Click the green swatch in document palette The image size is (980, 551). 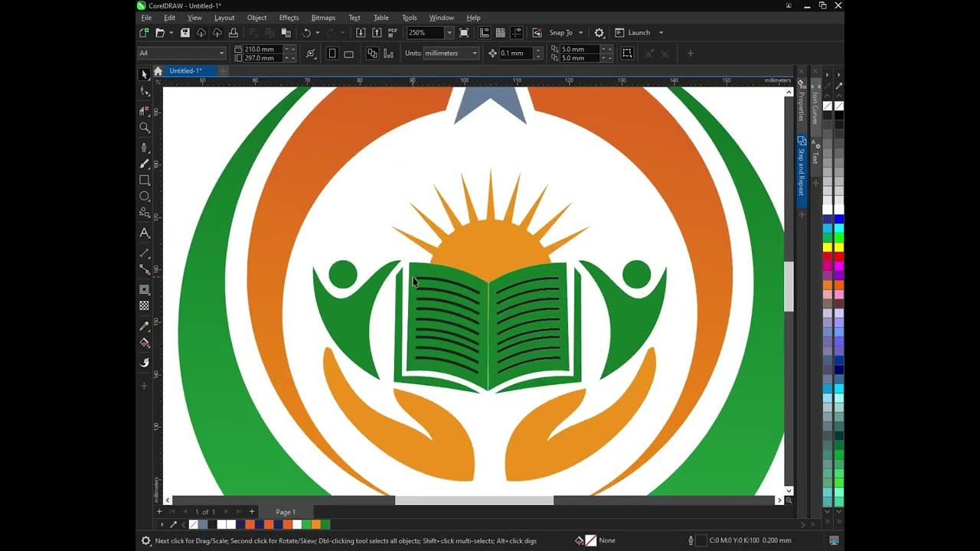307,525
